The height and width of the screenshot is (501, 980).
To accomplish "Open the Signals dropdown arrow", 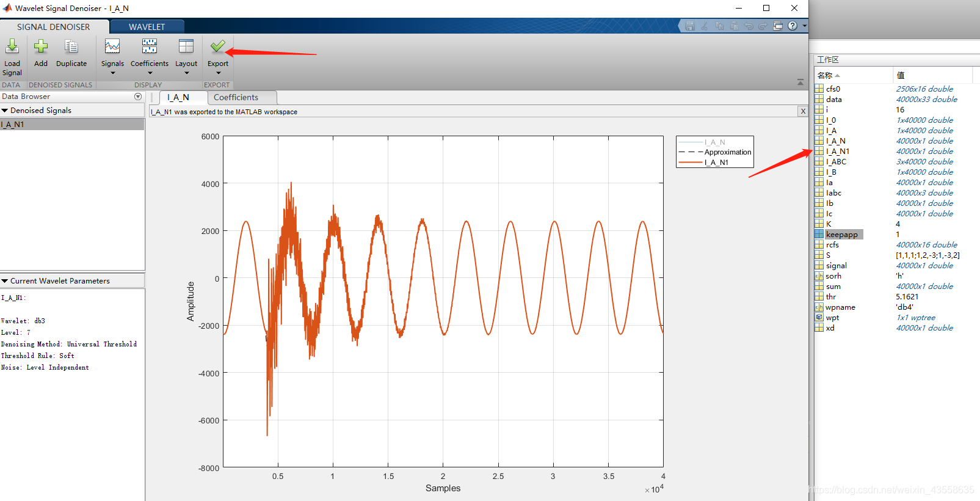I will (113, 73).
